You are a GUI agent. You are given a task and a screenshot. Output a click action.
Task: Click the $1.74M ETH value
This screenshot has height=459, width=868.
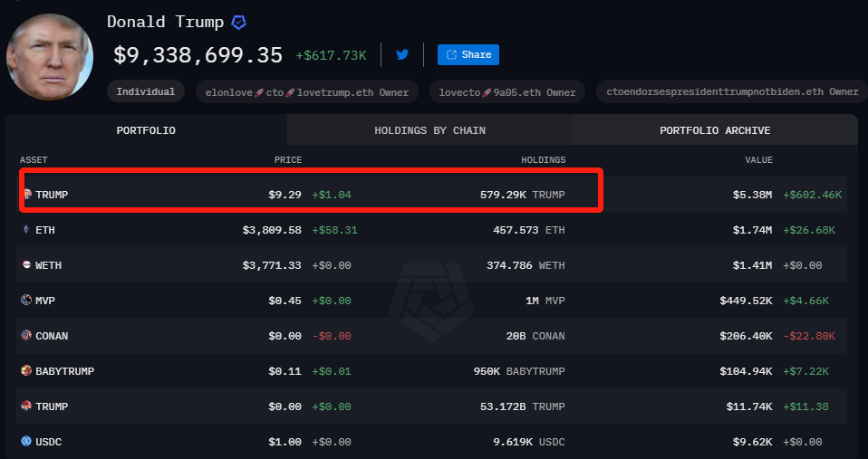click(x=752, y=230)
